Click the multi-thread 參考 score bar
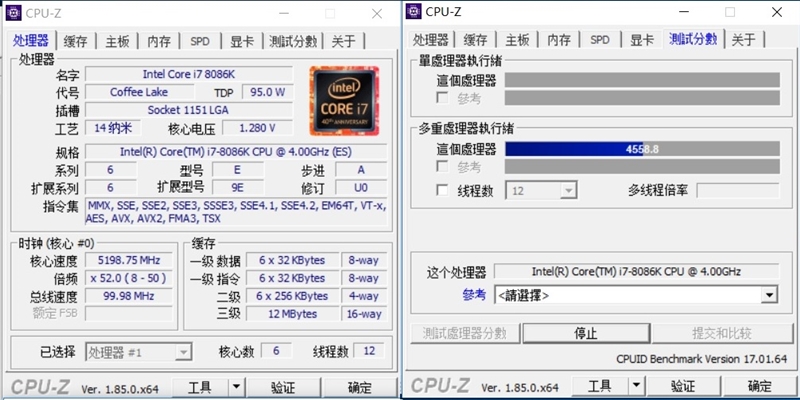The width and height of the screenshot is (800, 400). click(x=642, y=166)
